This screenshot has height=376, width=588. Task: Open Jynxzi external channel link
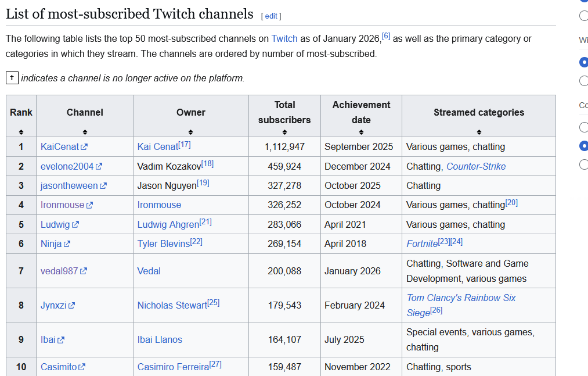click(57, 305)
